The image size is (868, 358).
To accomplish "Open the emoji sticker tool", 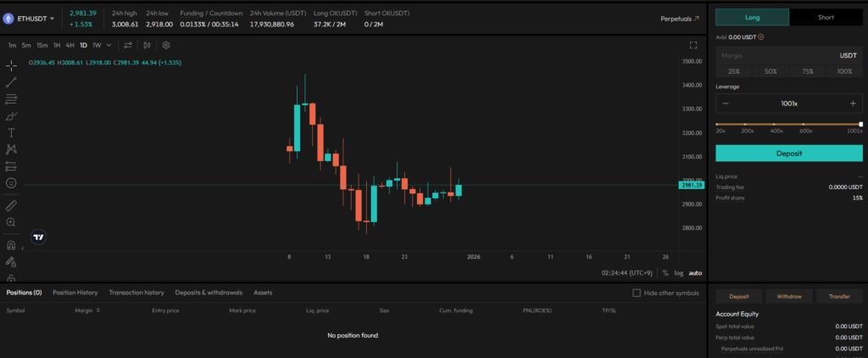I will pos(11,182).
